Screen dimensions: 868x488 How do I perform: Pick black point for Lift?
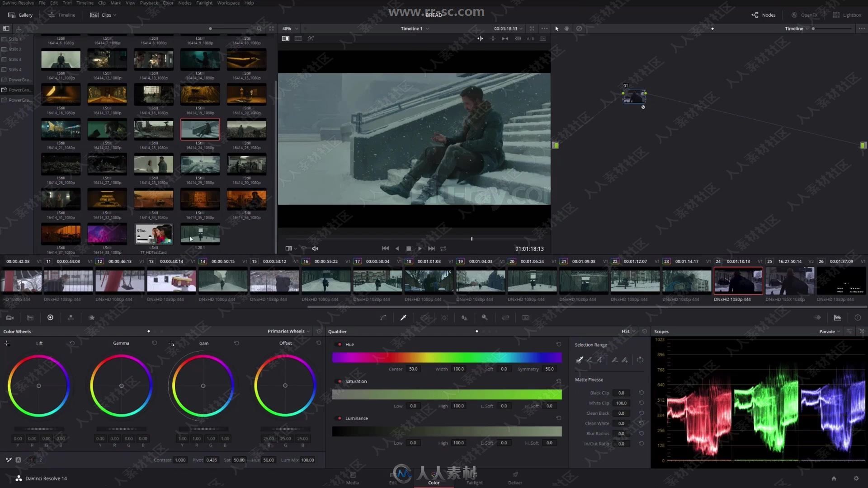pos(7,344)
